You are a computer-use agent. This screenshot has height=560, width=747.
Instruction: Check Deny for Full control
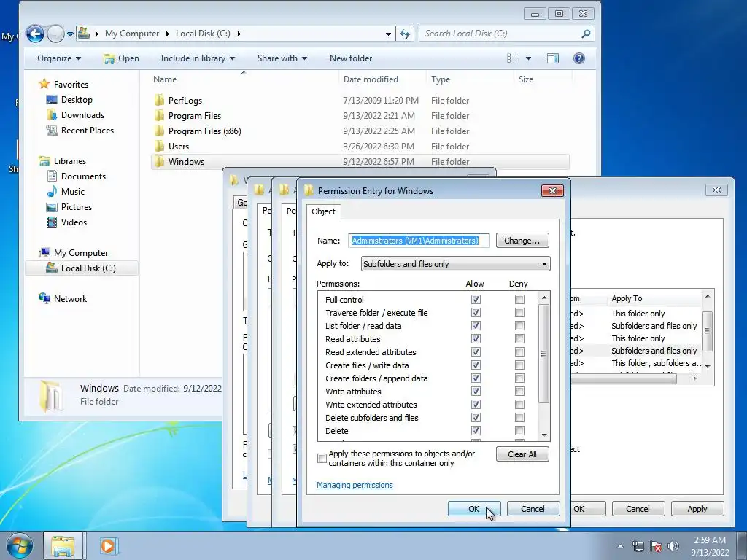pyautogui.click(x=519, y=299)
